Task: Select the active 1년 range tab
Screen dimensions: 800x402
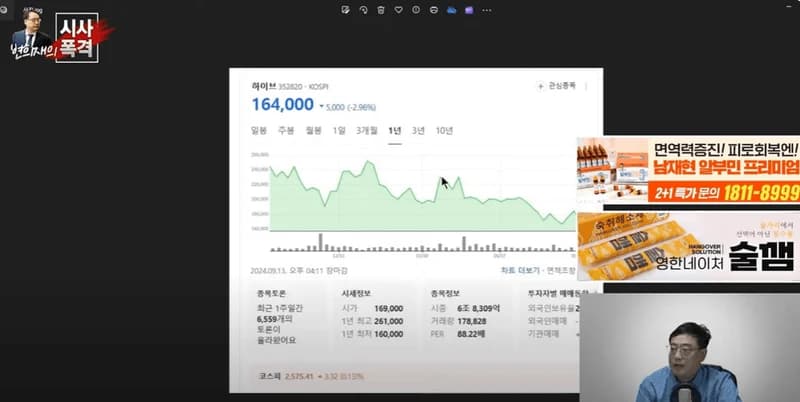Action: 394,131
